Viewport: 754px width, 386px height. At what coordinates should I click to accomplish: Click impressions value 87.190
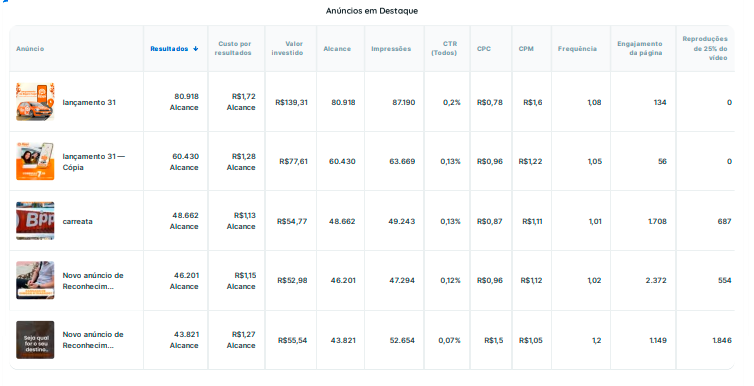click(x=403, y=102)
